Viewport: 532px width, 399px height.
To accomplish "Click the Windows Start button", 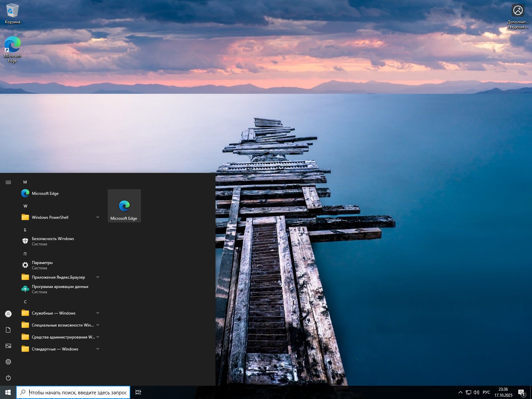I will point(8,392).
